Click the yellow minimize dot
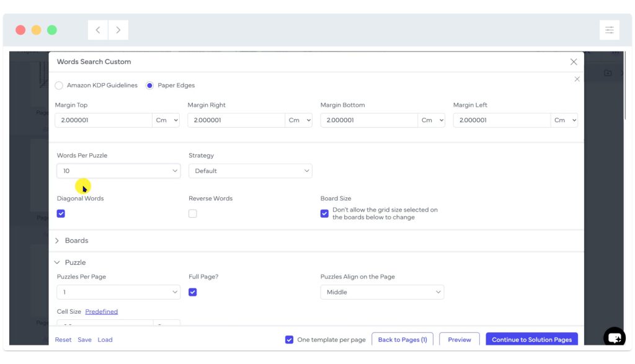 coord(37,30)
